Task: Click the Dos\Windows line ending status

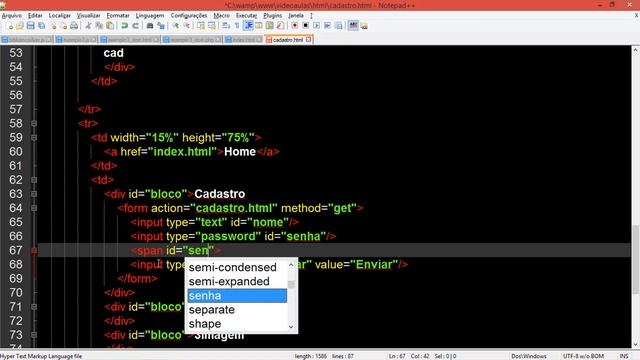Action: [529, 356]
